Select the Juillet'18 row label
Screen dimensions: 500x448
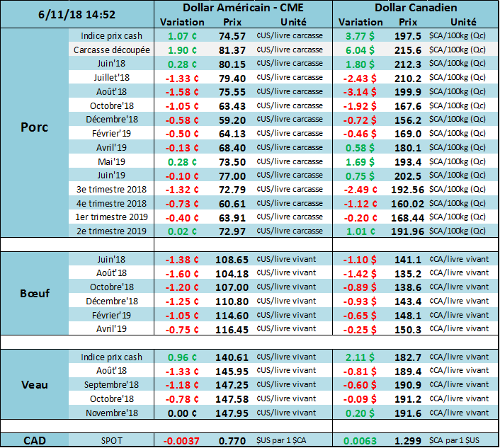pyautogui.click(x=112, y=77)
